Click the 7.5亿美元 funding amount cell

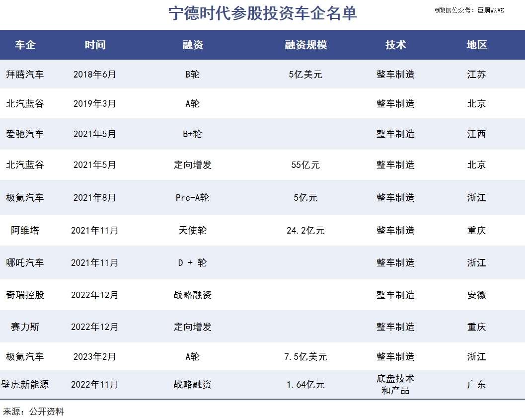point(305,356)
